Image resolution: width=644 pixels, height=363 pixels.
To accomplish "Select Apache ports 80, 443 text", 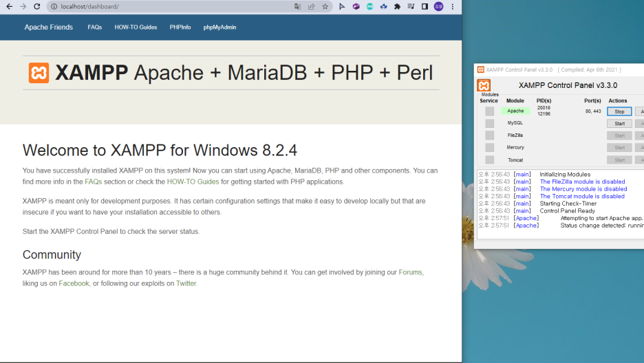I will (x=593, y=111).
